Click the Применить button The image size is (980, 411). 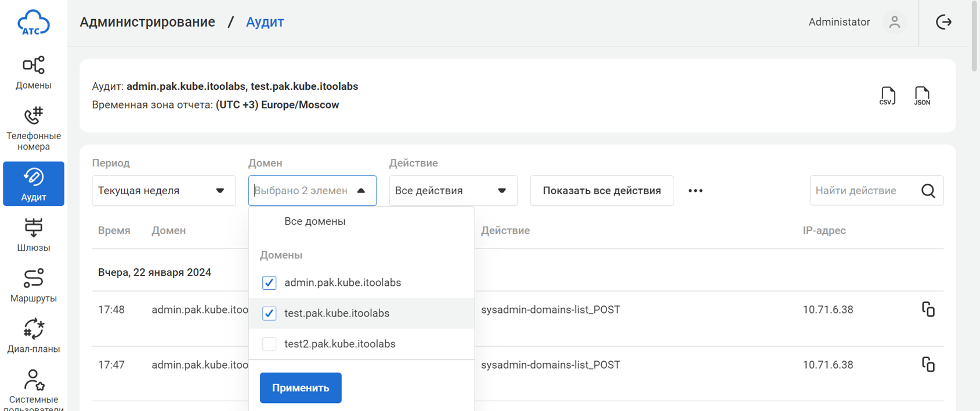click(x=301, y=388)
